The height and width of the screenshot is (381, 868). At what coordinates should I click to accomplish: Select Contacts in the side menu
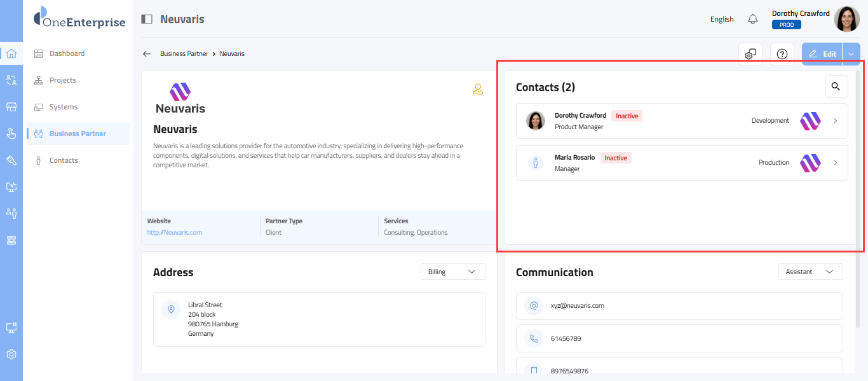[64, 160]
